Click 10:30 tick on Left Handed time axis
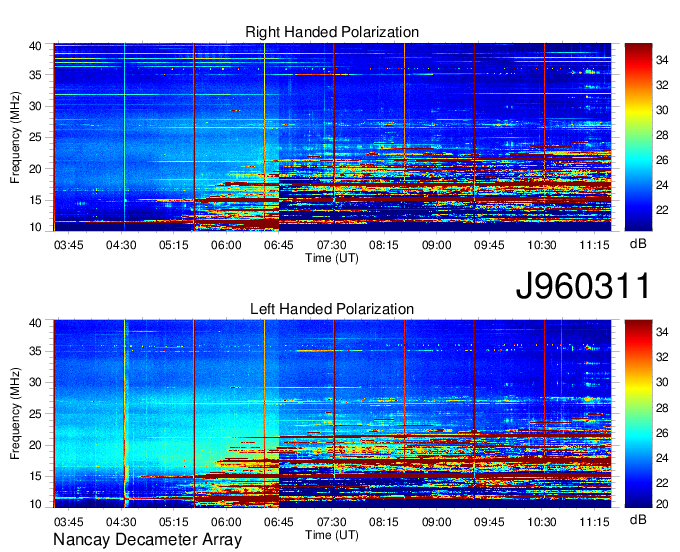Screen dimensions: 680x552 542,522
